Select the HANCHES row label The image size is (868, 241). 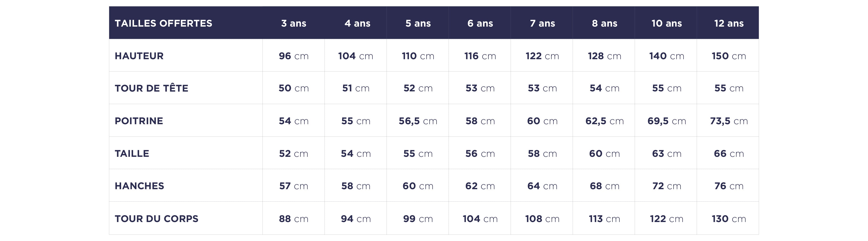(x=139, y=186)
